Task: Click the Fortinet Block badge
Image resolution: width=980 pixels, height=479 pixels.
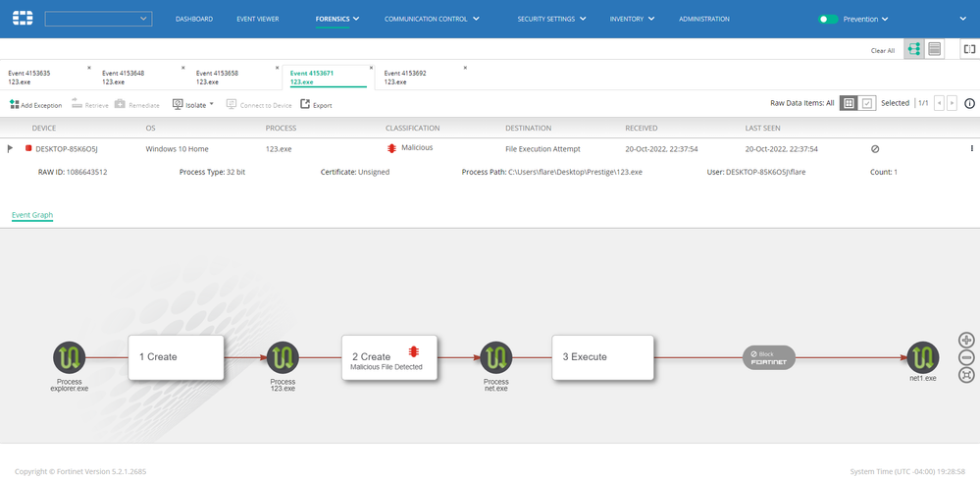Action: [769, 357]
